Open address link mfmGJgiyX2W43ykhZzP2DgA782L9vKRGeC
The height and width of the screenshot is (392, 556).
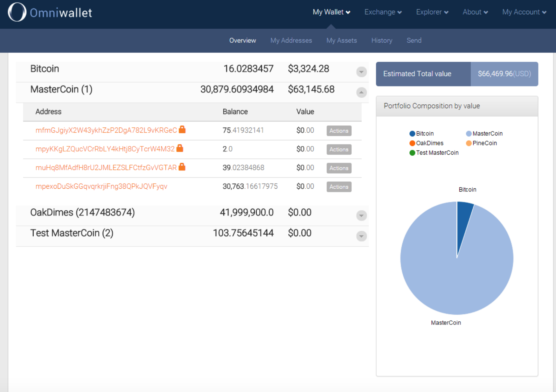pyautogui.click(x=106, y=130)
